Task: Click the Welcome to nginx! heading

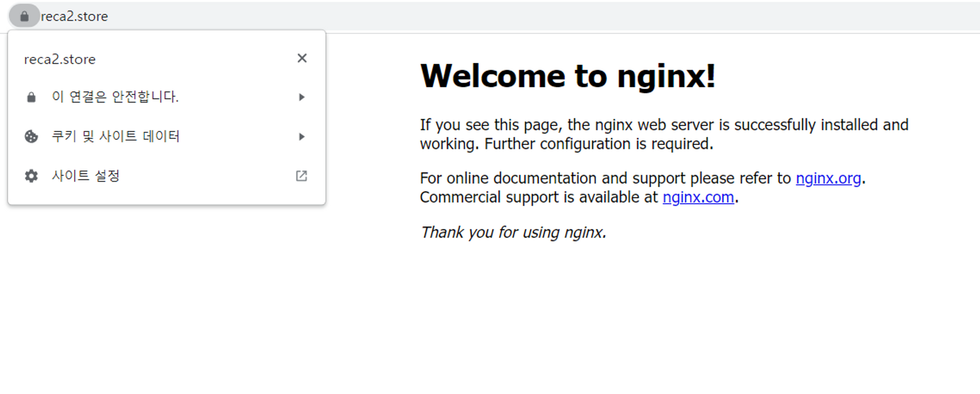Action: (x=568, y=76)
